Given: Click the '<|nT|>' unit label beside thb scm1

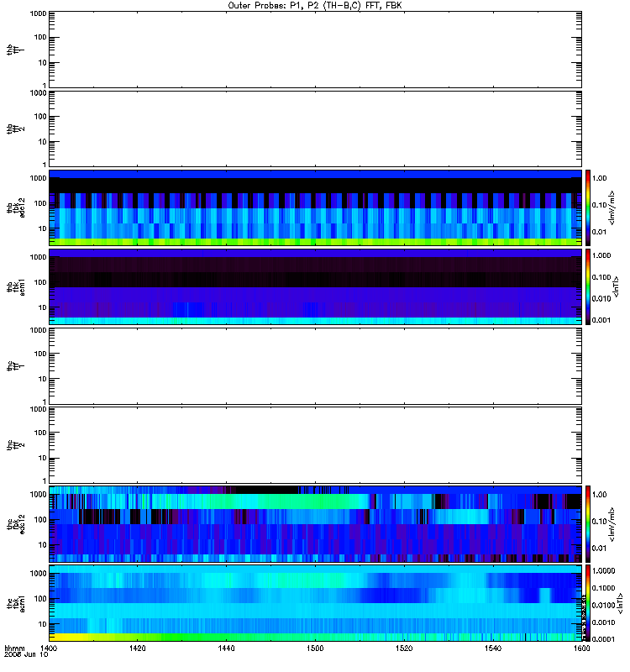Looking at the screenshot, I should [616, 286].
